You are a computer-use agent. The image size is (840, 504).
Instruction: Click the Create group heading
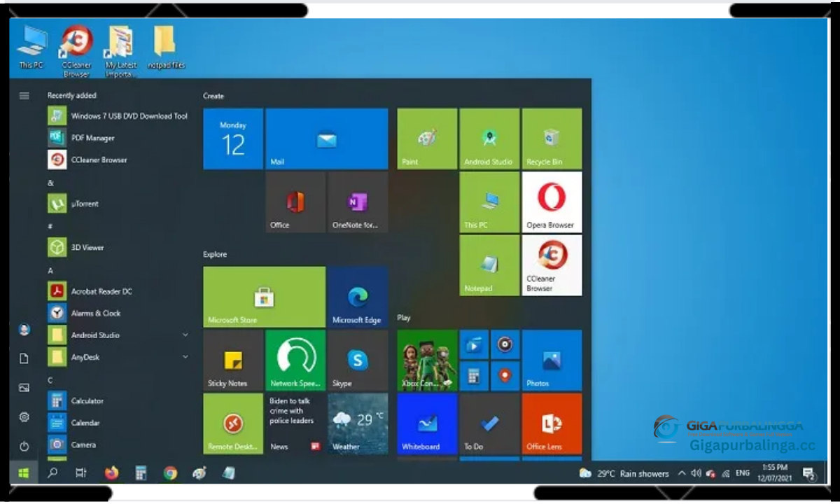click(x=213, y=96)
